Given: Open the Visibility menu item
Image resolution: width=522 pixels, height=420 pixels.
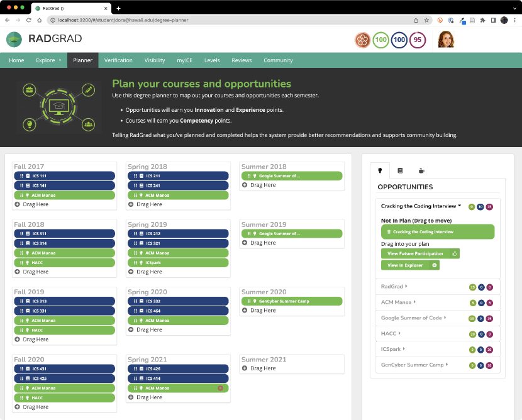Looking at the screenshot, I should pos(155,60).
